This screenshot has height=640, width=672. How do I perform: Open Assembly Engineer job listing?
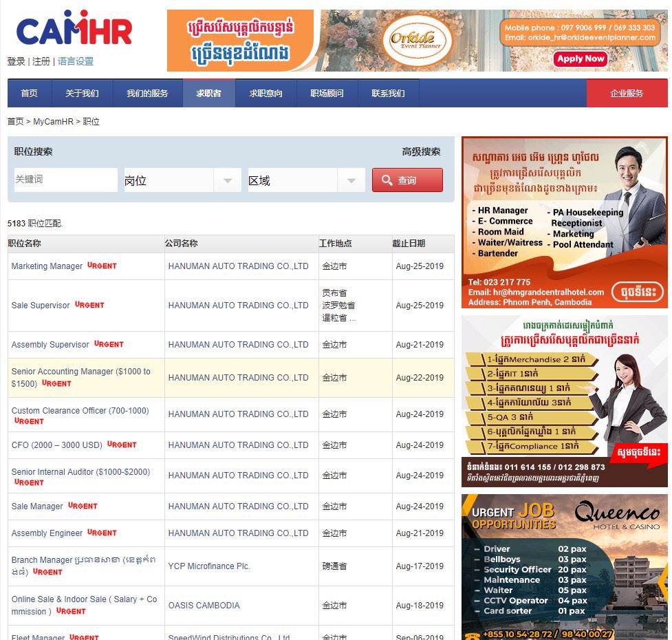[47, 533]
